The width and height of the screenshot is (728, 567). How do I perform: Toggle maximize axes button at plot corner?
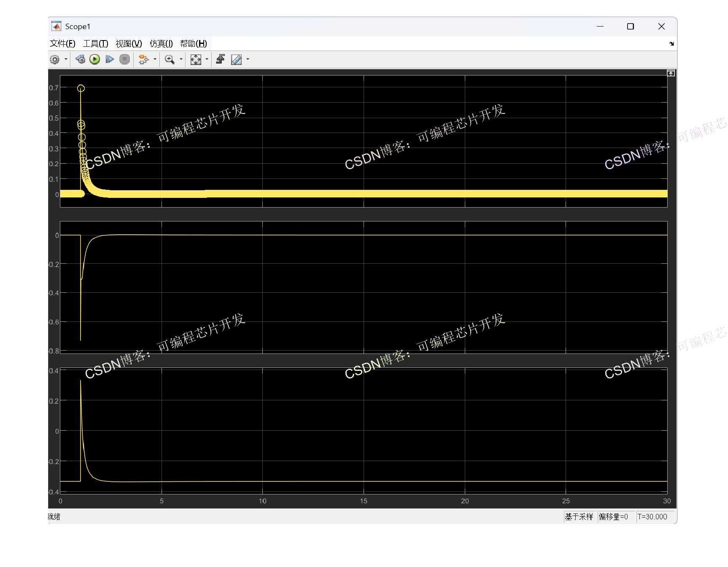pos(671,73)
